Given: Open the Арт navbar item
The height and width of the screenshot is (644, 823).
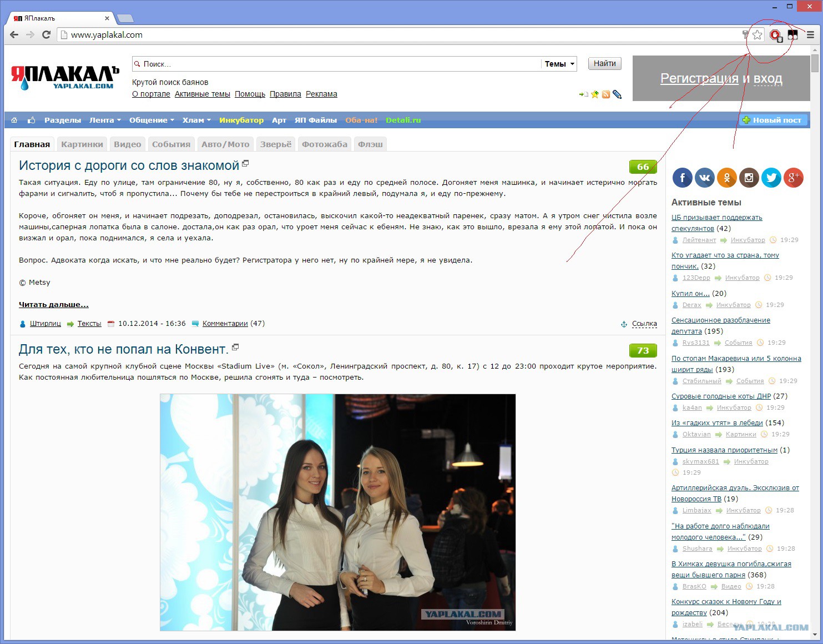Looking at the screenshot, I should [x=279, y=120].
